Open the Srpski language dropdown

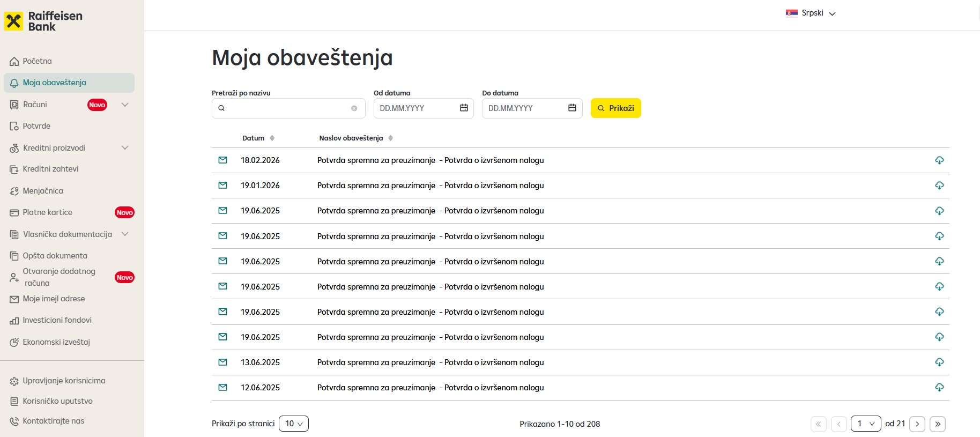pos(811,13)
